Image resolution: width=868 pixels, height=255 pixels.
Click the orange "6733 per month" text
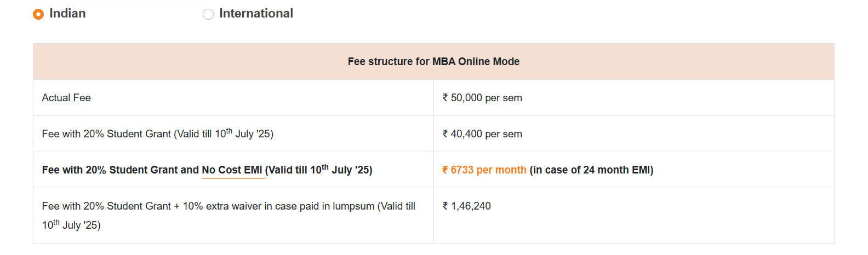point(489,170)
